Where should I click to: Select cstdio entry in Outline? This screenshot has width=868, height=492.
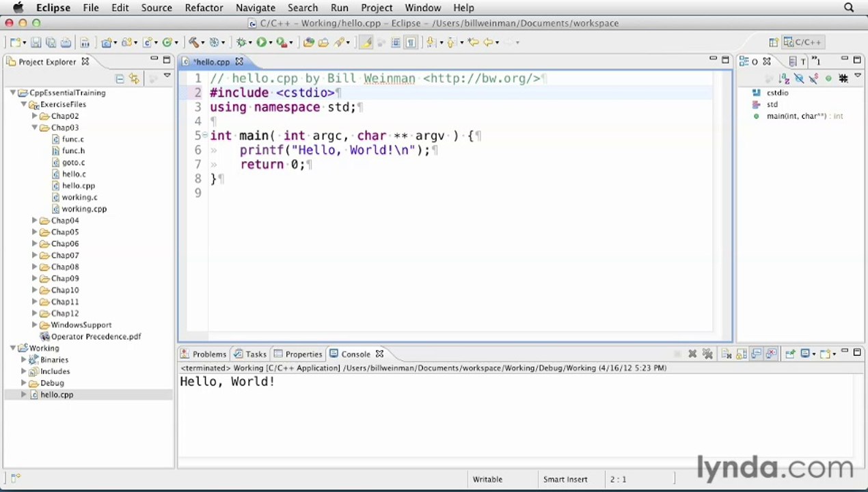777,92
